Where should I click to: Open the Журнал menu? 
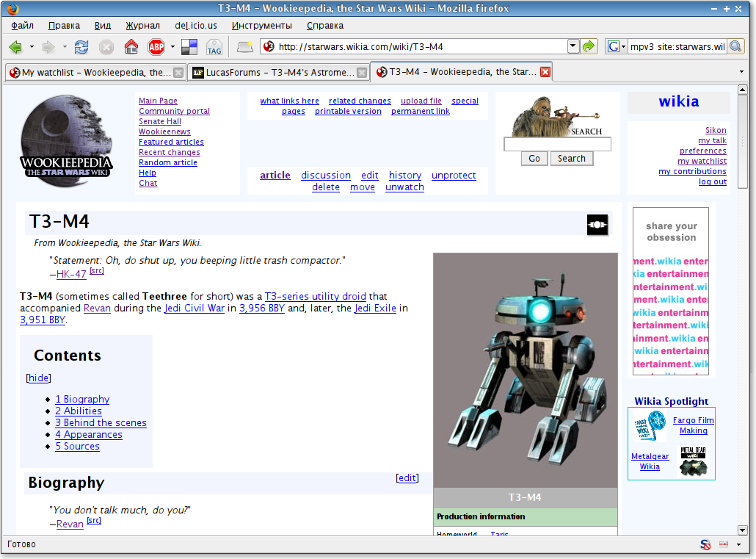pos(142,26)
